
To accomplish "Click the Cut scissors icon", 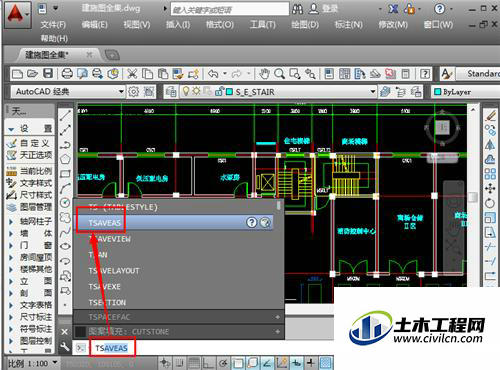I will click(132, 74).
